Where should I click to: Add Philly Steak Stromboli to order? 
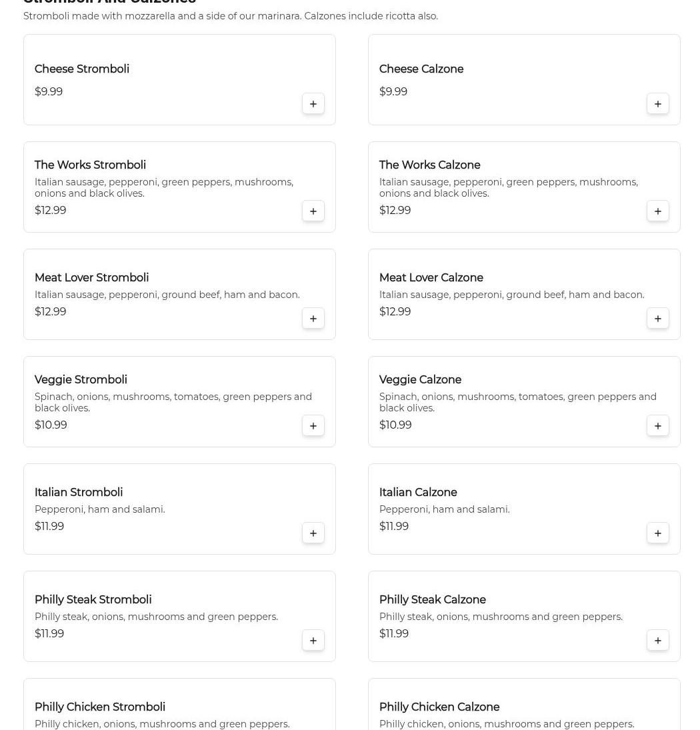(313, 641)
